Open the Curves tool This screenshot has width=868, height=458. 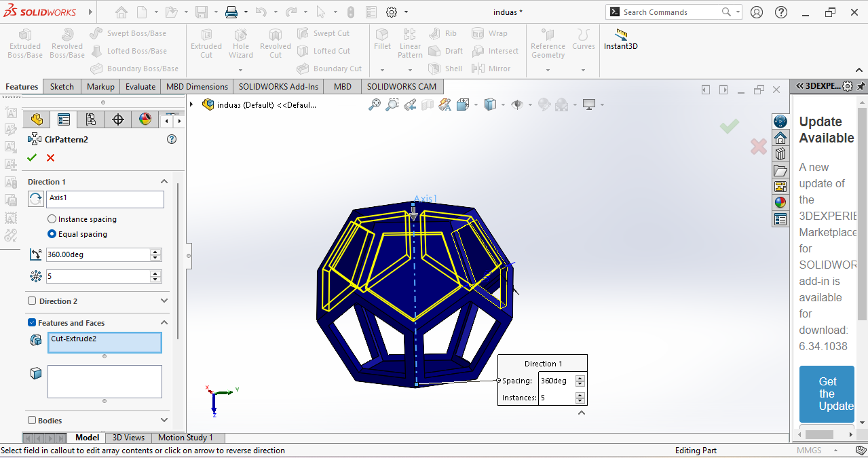coord(584,39)
